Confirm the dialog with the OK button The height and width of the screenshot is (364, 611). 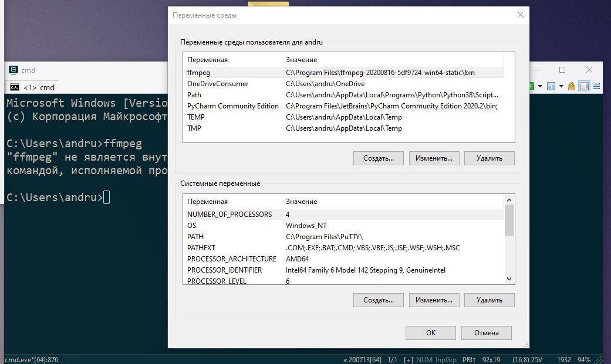tap(431, 333)
